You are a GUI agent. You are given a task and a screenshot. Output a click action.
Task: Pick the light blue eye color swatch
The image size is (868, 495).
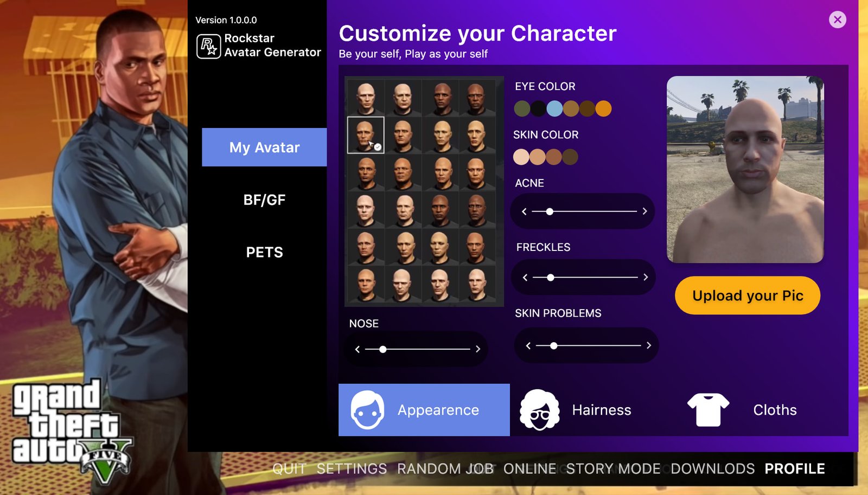pos(554,108)
